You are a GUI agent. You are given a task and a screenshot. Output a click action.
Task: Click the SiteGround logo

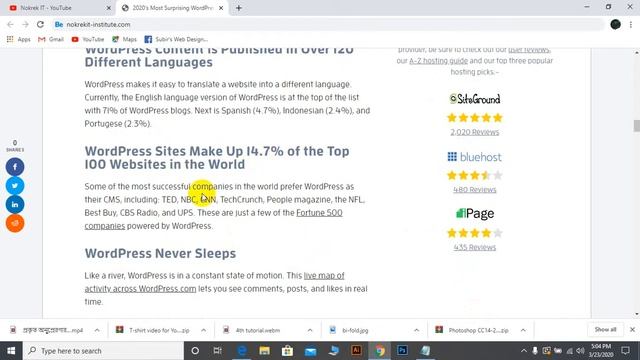click(475, 99)
